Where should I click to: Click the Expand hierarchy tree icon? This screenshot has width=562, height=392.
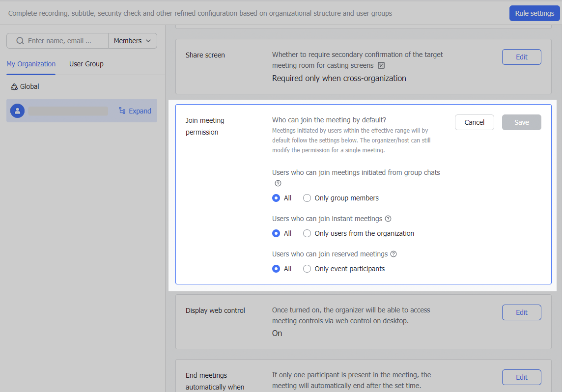(122, 111)
